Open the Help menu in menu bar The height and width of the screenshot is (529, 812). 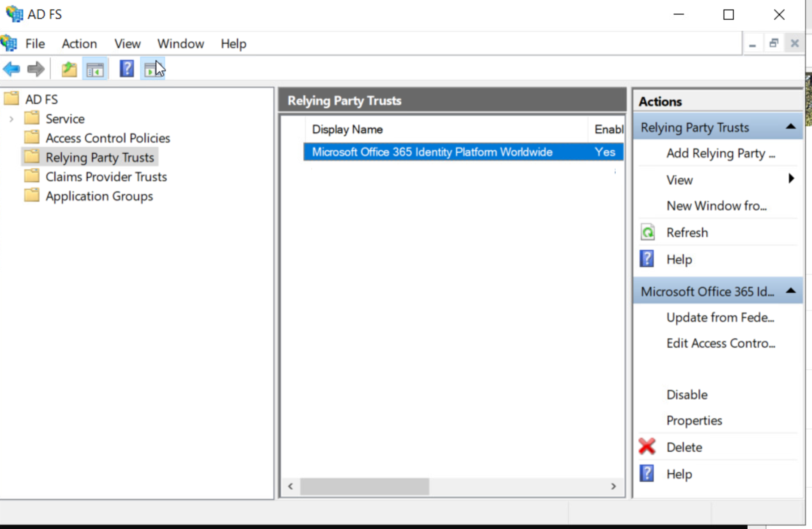234,43
